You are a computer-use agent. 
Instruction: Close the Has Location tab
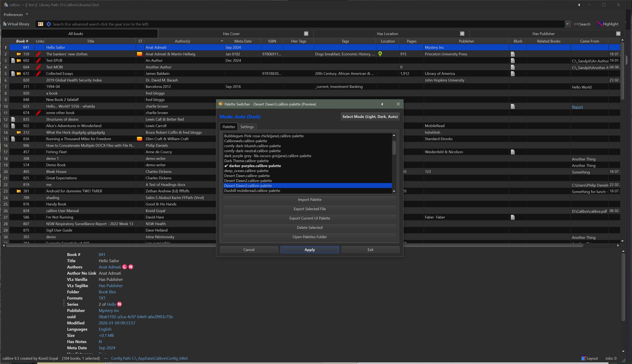[462, 34]
